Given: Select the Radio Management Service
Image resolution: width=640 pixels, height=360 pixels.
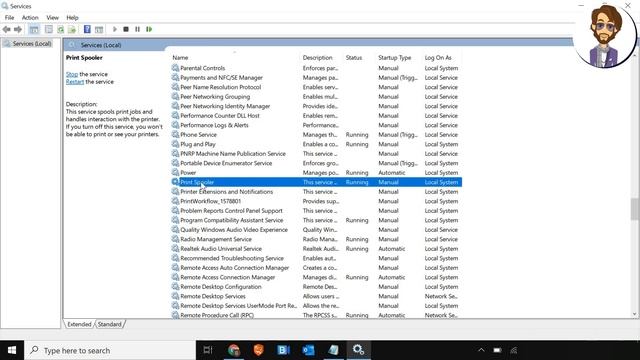Looking at the screenshot, I should [x=316, y=239].
